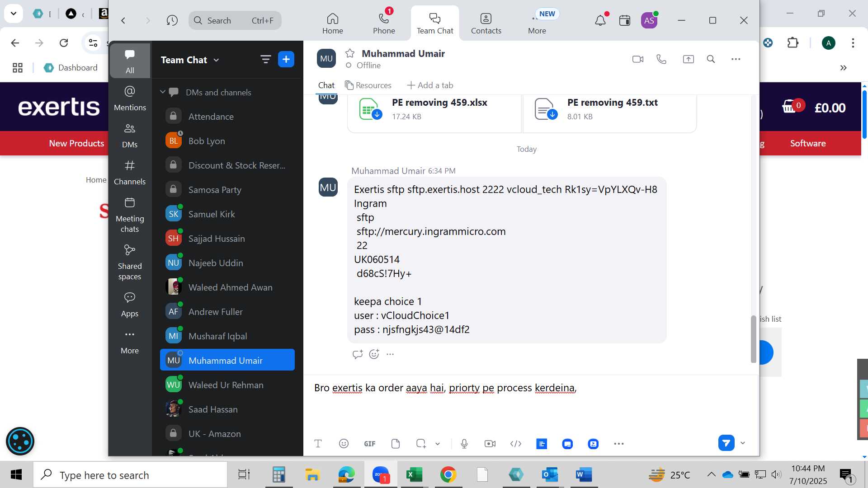The image size is (868, 488).
Task: Open the chat list filter icon
Action: point(265,59)
